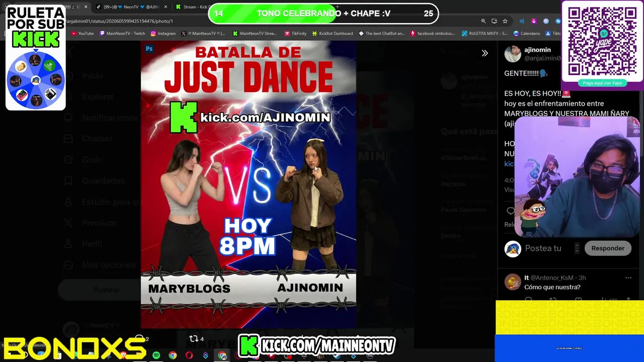Open Opera from the taskbar

point(189,355)
